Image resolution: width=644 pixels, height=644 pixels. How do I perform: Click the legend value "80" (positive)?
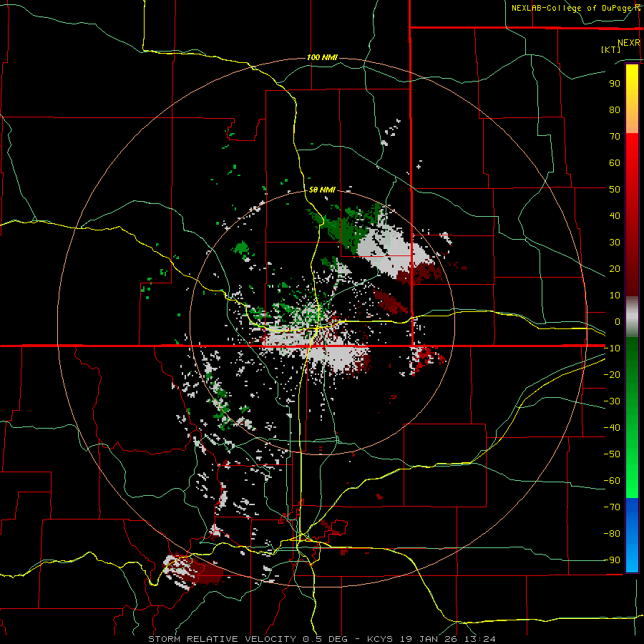pyautogui.click(x=615, y=110)
